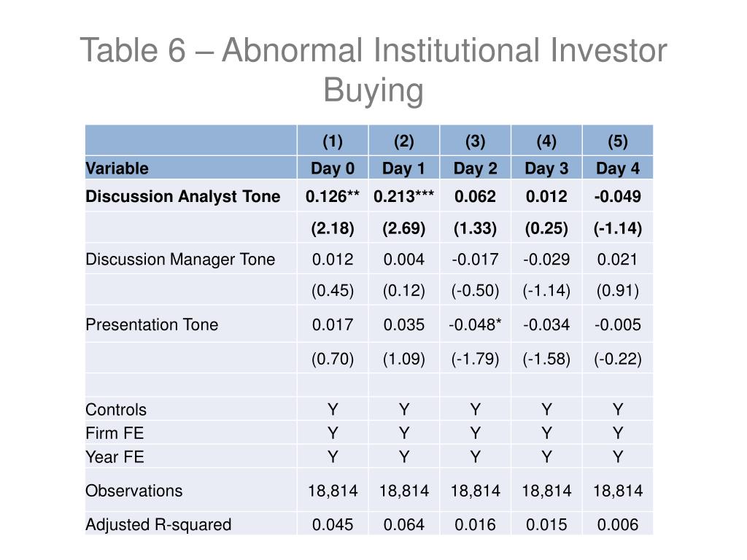Click the 'Discussion Manager Tone' row label
Image resolution: width=747 pixels, height=560 pixels.
coord(180,259)
